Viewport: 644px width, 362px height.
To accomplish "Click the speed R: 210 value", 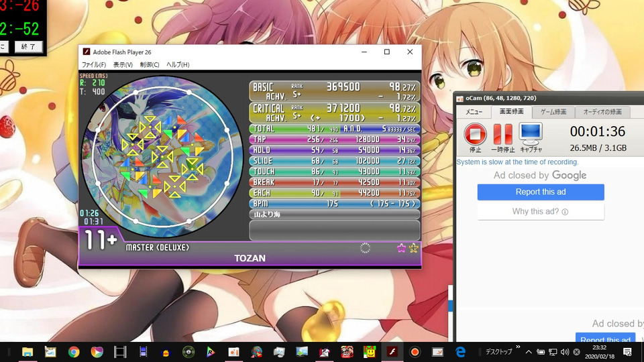I will 93,83.
